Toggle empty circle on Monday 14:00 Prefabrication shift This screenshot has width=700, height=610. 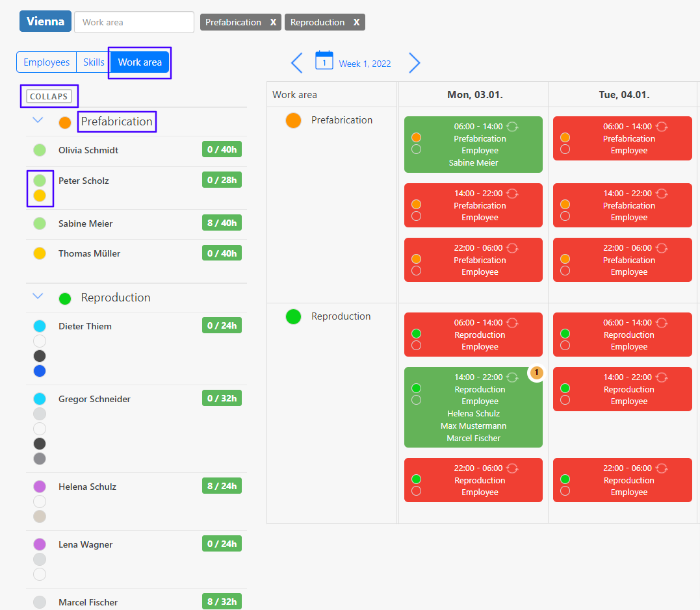click(417, 216)
